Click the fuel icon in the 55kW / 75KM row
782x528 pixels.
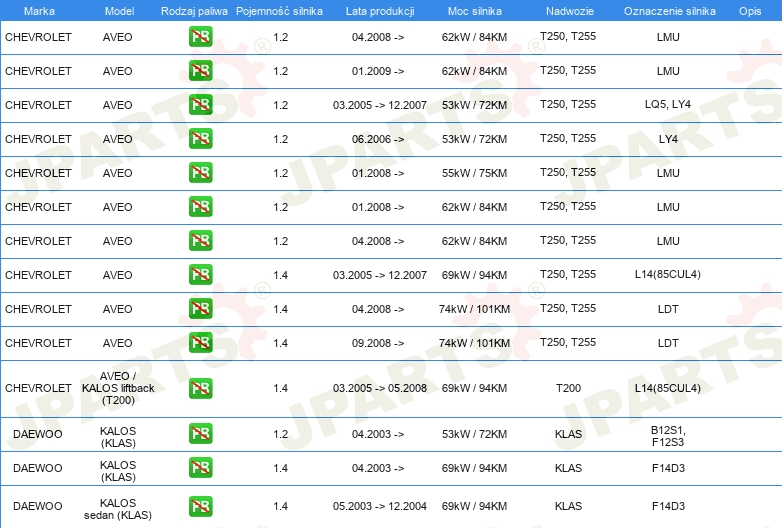click(x=200, y=172)
